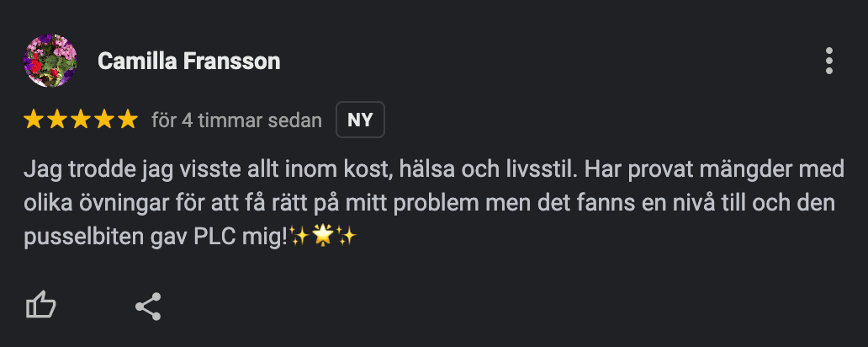Click the first sparkles emoji after 'mig!'
This screenshot has width=868, height=347.
coord(299,237)
